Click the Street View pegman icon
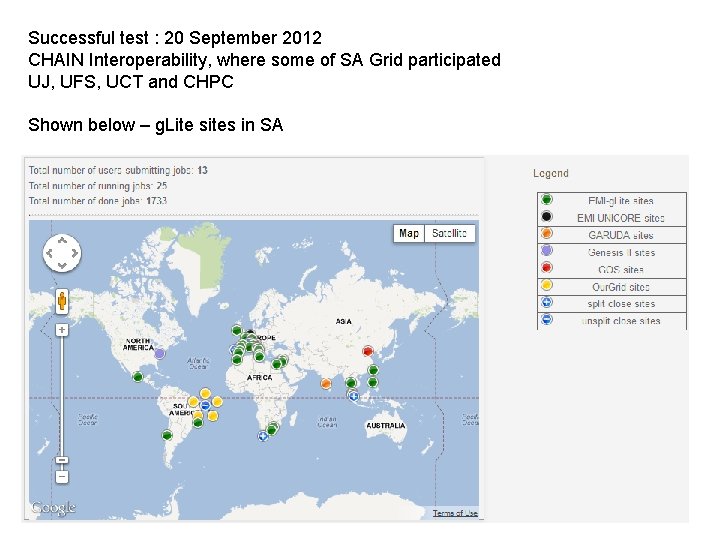720x540 pixels. coord(62,301)
